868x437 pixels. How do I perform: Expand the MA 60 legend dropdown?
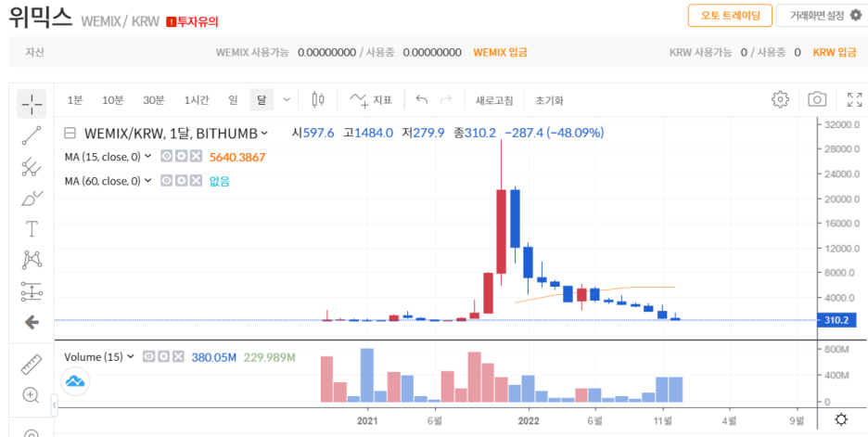[147, 181]
